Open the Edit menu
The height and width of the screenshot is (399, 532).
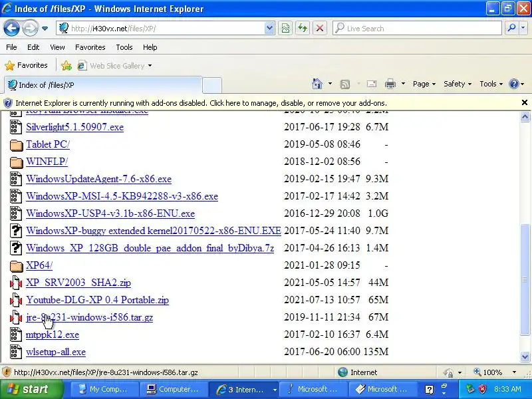[33, 47]
